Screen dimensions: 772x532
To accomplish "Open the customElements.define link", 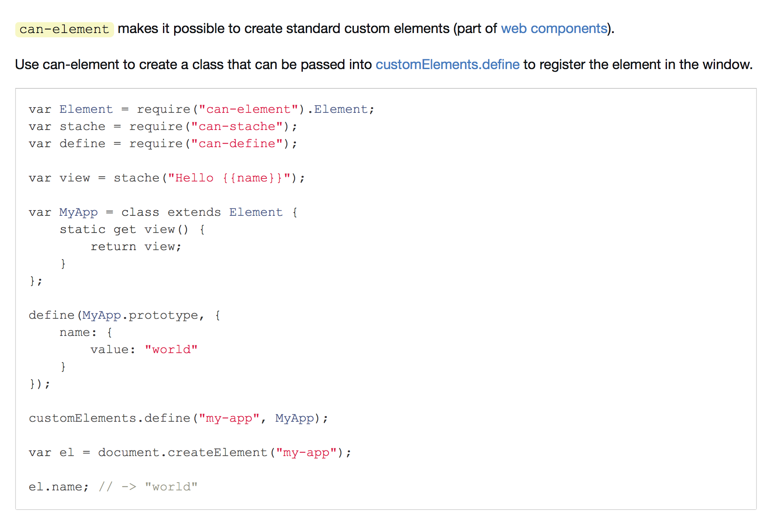I will (x=447, y=65).
